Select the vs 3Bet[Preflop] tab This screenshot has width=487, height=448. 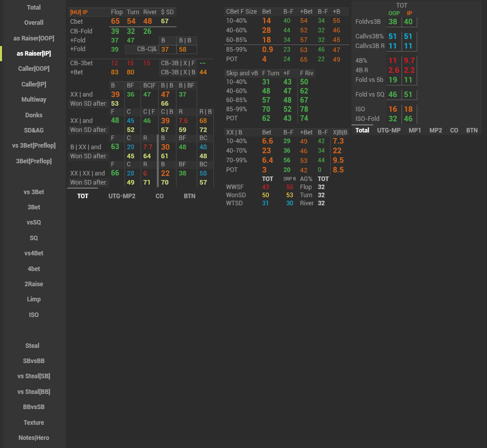33,146
